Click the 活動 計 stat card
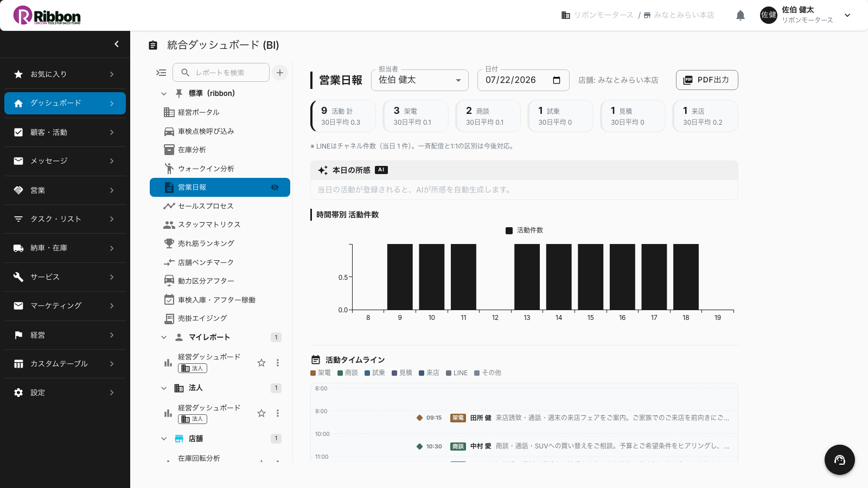Image resolution: width=868 pixels, height=488 pixels. point(343,116)
